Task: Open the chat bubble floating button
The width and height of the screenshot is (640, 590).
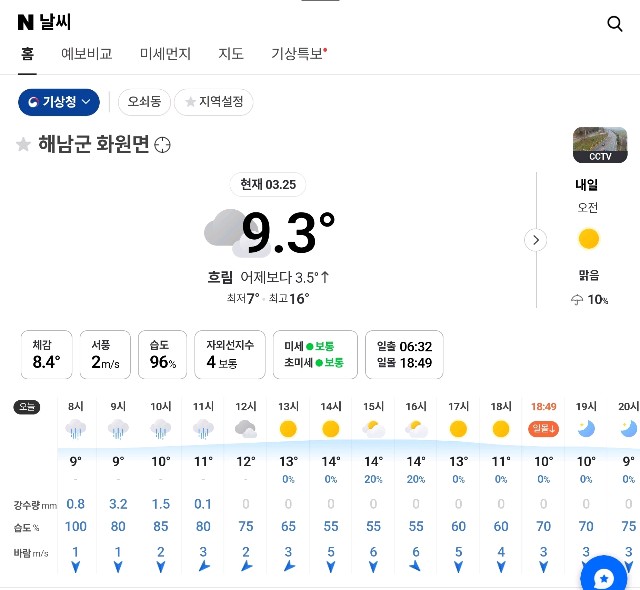Action: point(603,578)
